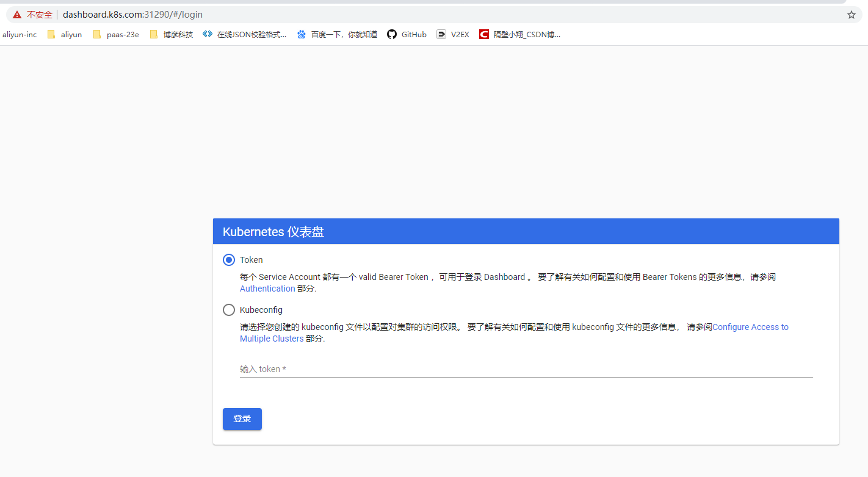Open the 百度一下 Baidu bookmark

tap(337, 35)
